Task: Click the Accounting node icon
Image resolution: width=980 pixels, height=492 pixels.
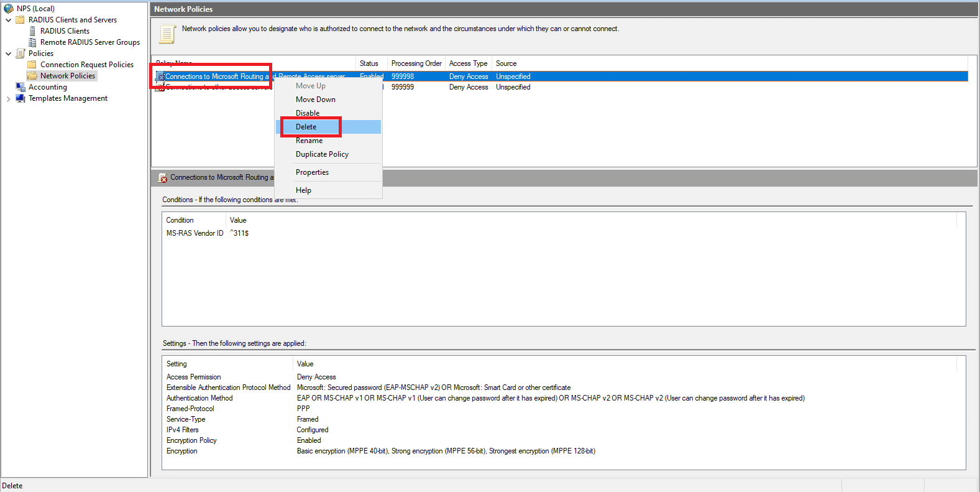Action: point(21,87)
